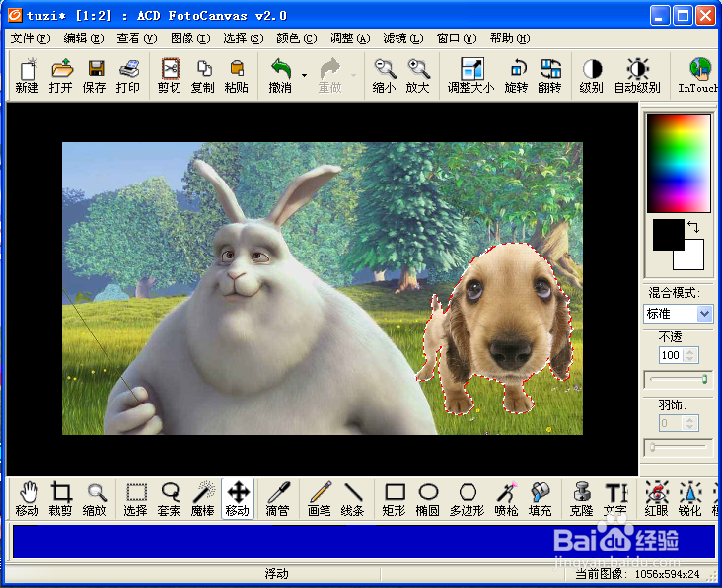The height and width of the screenshot is (588, 722).
Task: Click the opacity slider track
Action: 678,380
